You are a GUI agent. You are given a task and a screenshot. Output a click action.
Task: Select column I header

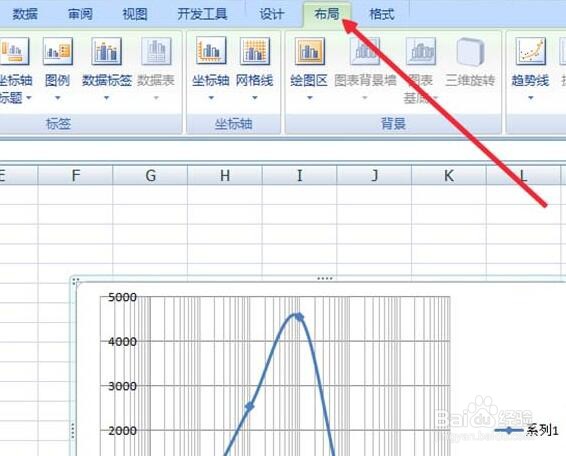pyautogui.click(x=300, y=175)
